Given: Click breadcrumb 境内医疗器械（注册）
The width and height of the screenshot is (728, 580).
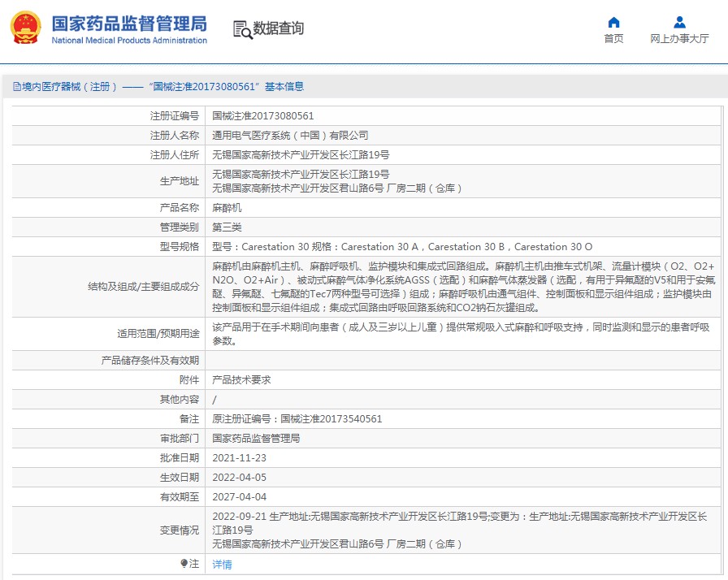Looking at the screenshot, I should [x=69, y=87].
